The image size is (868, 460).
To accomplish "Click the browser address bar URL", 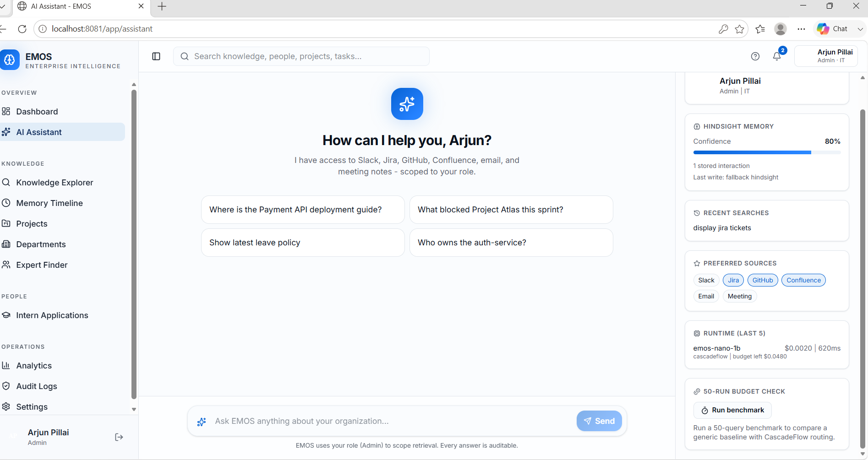I will [x=102, y=29].
